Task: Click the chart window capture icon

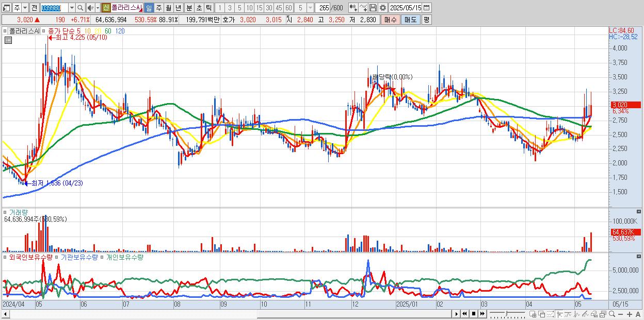Action: pyautogui.click(x=603, y=314)
